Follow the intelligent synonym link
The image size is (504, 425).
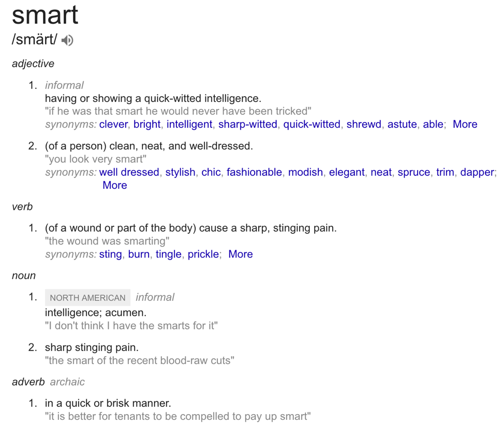click(x=189, y=124)
